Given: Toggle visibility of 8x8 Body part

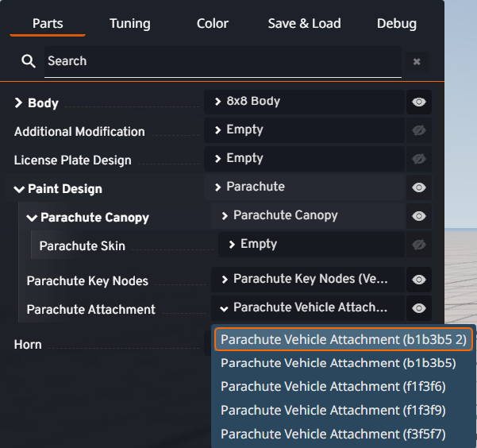Looking at the screenshot, I should (x=419, y=102).
